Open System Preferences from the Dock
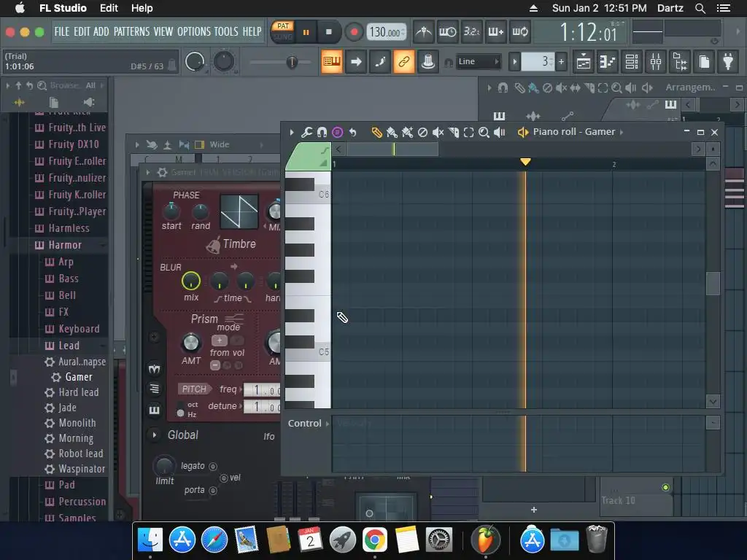The image size is (747, 560). tap(438, 540)
